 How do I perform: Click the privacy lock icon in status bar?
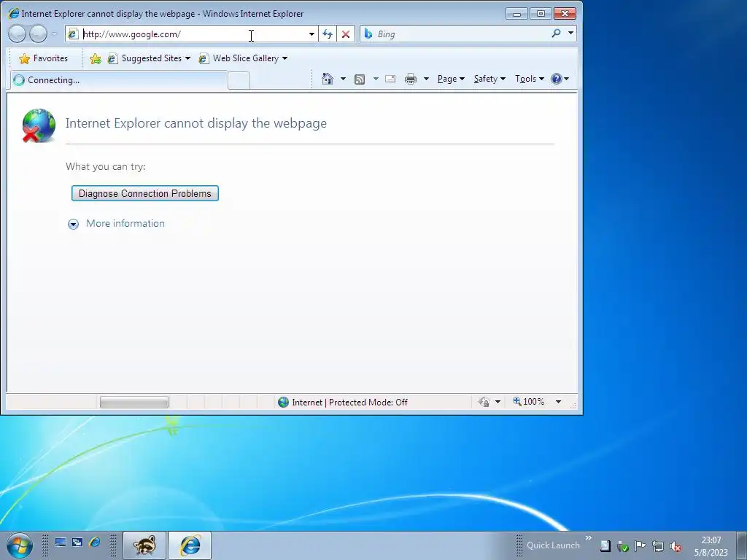[484, 402]
